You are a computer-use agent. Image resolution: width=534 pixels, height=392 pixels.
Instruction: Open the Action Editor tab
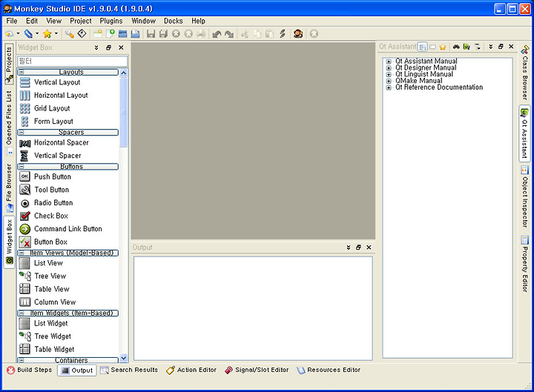(x=191, y=370)
